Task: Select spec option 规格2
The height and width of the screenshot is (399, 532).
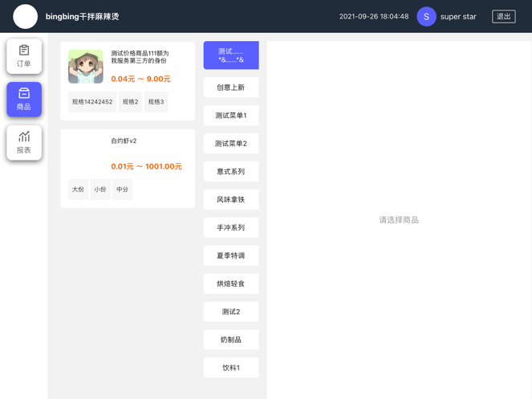Action: click(130, 102)
